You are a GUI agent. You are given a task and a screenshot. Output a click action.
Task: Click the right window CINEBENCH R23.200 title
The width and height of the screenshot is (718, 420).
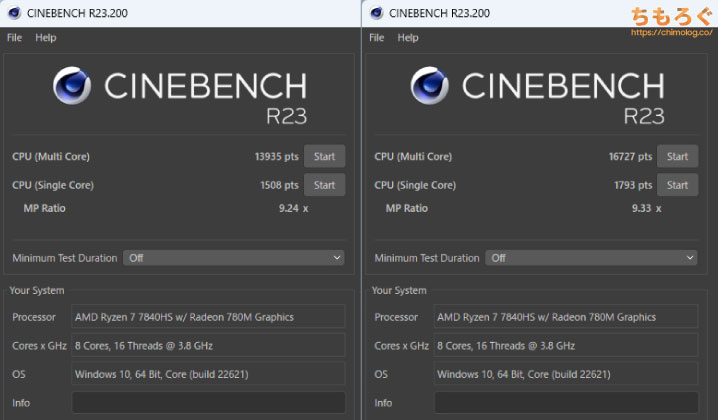pos(440,13)
